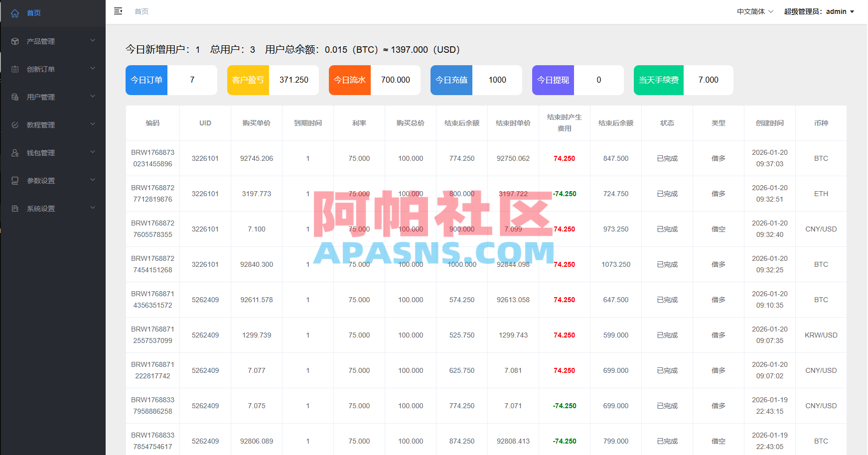The width and height of the screenshot is (868, 455).
Task: Click the purple 今日提现 stat card
Action: 578,80
